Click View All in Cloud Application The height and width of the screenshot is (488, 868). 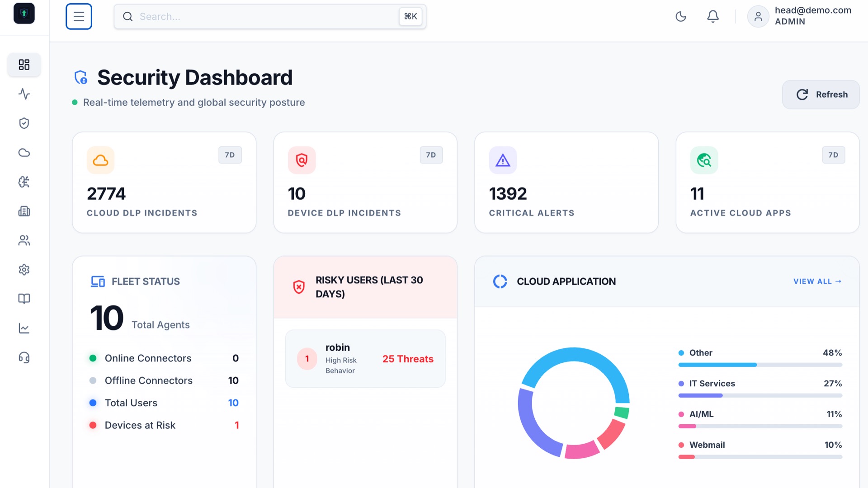[817, 282]
